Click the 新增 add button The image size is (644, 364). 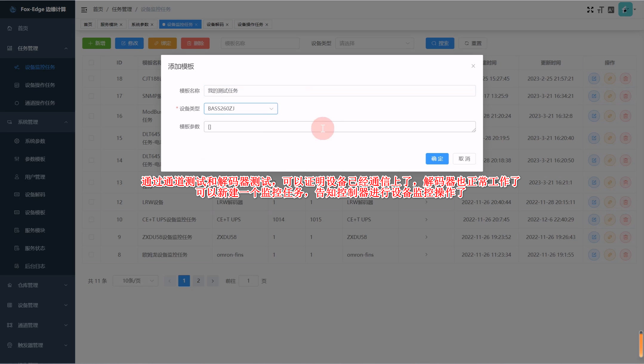pos(97,43)
